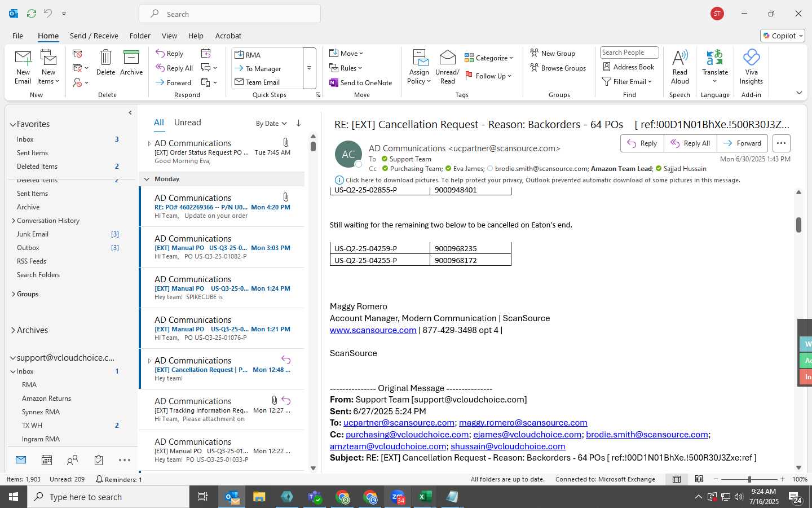Open Copilot
Screen dimensions: 812x508
point(783,36)
